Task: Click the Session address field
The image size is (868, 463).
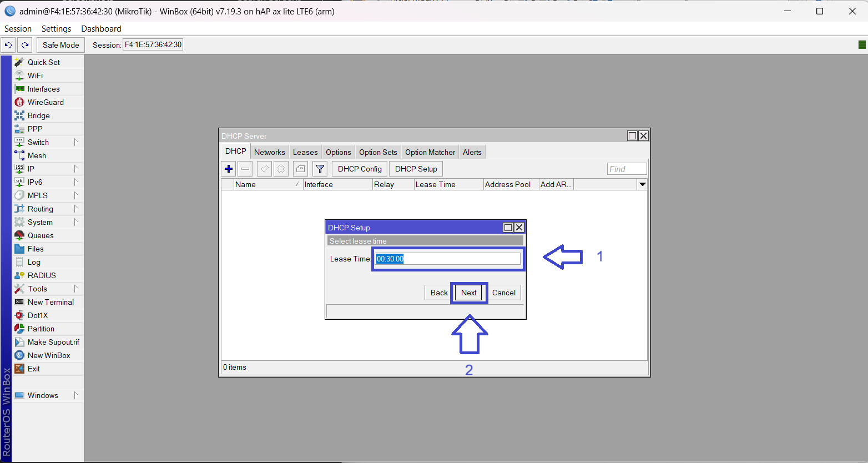Action: (x=153, y=45)
